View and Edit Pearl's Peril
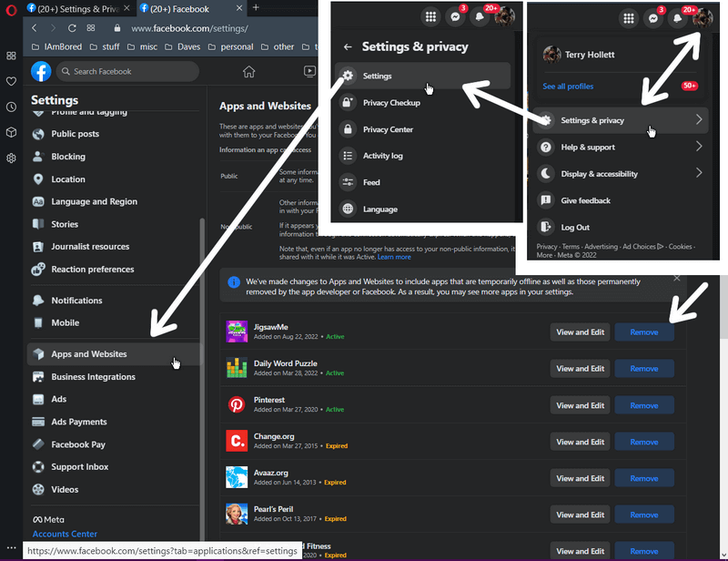Image resolution: width=728 pixels, height=561 pixels. [580, 515]
